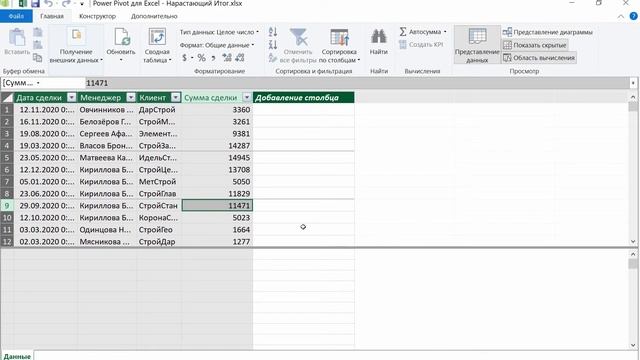Viewport: 640px width, 360px height.
Task: Open the Менеджер column filter
Action: tap(131, 98)
